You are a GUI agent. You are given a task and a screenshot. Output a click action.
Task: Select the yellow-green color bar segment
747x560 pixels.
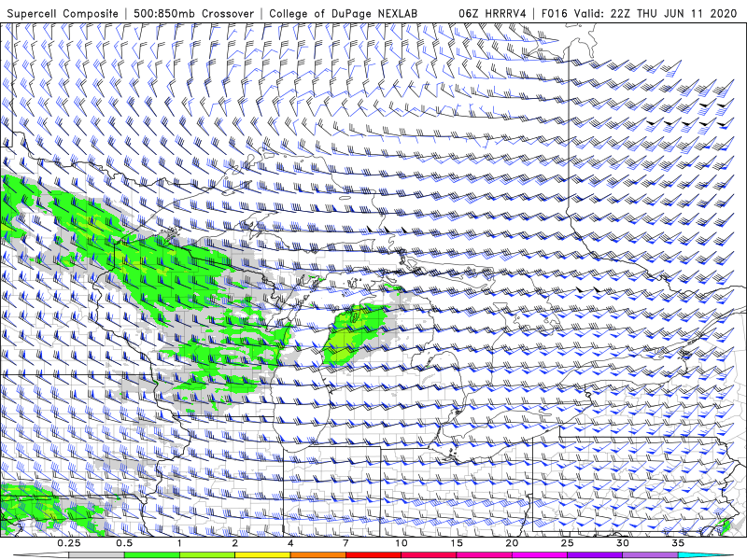[207, 555]
